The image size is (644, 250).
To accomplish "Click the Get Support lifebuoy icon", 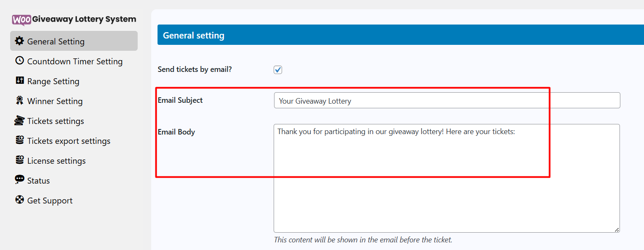I will 19,200.
